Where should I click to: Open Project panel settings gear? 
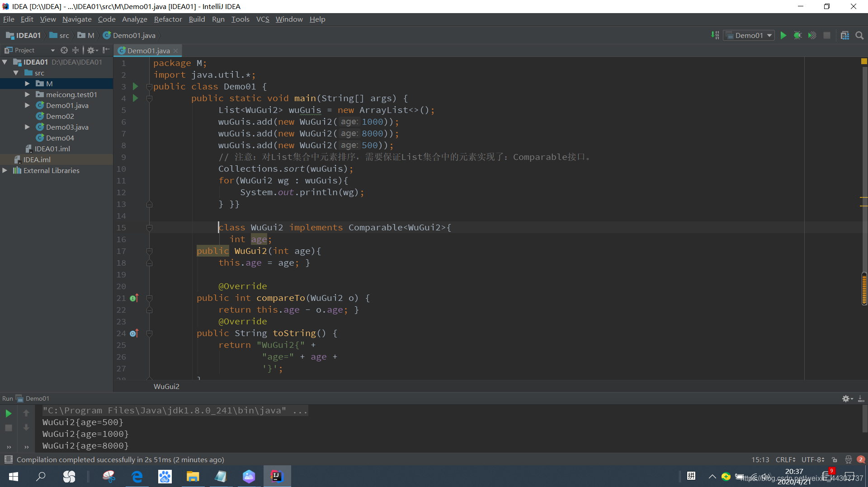(92, 50)
